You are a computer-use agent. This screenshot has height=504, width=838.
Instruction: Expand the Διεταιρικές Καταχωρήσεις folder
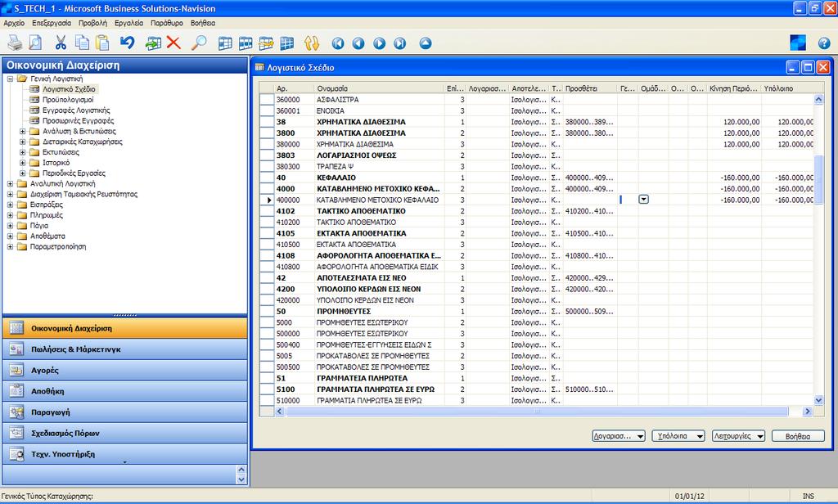point(22,142)
